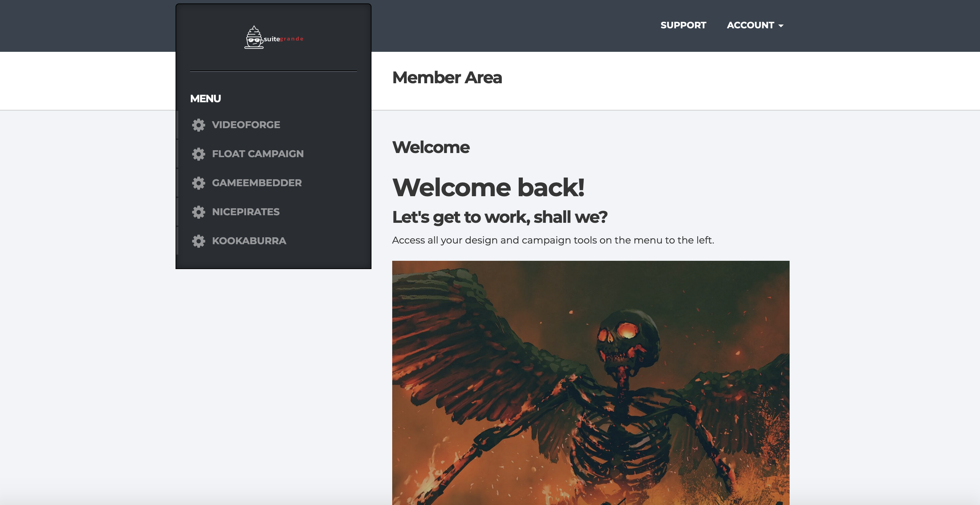The height and width of the screenshot is (505, 980).
Task: Open the FLOAT CAMPAIGN menu item
Action: coord(257,154)
